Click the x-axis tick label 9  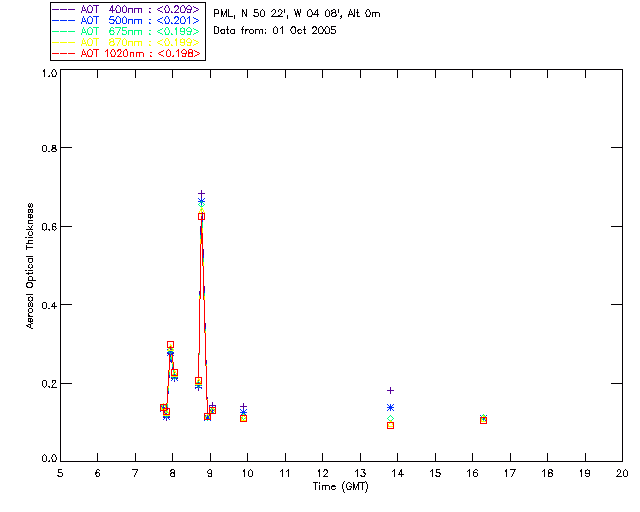[210, 473]
